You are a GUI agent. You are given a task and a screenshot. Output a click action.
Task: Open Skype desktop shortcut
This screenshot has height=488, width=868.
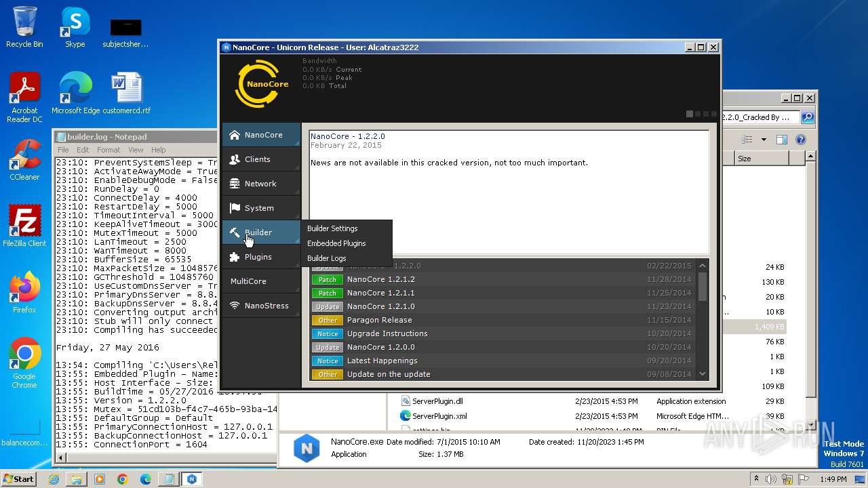[75, 27]
